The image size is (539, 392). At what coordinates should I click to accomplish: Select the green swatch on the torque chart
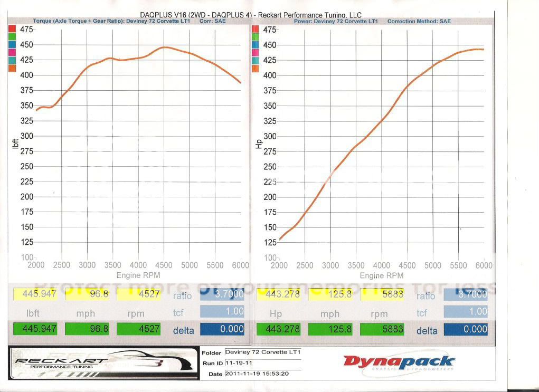click(x=12, y=36)
